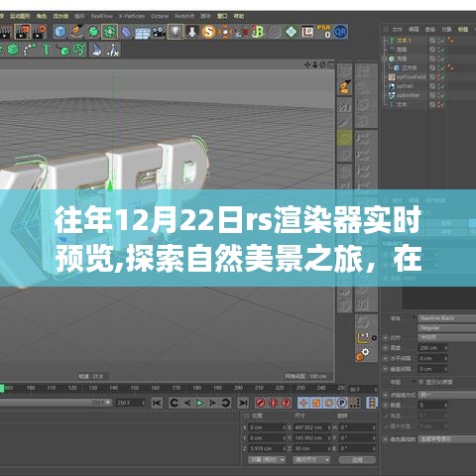Collapse the 克隆 cloner tree node
This screenshot has height=476, width=476.
pos(385,59)
